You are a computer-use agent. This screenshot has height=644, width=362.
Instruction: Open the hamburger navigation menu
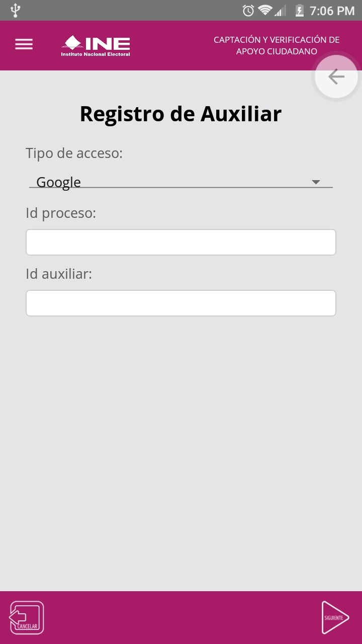coord(24,44)
